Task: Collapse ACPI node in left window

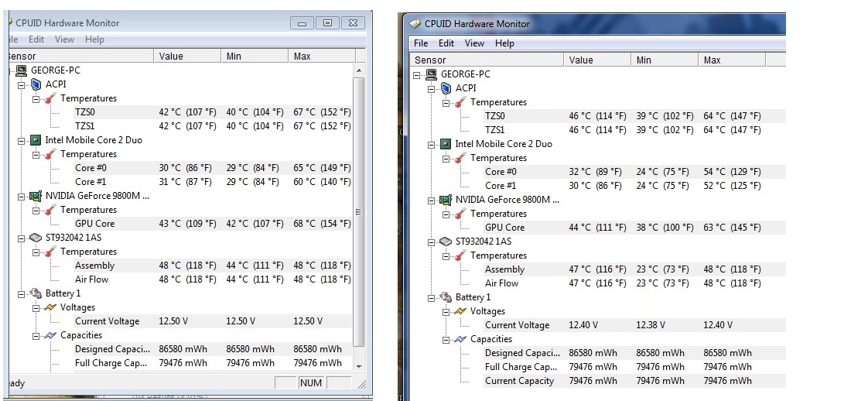Action: 22,84
